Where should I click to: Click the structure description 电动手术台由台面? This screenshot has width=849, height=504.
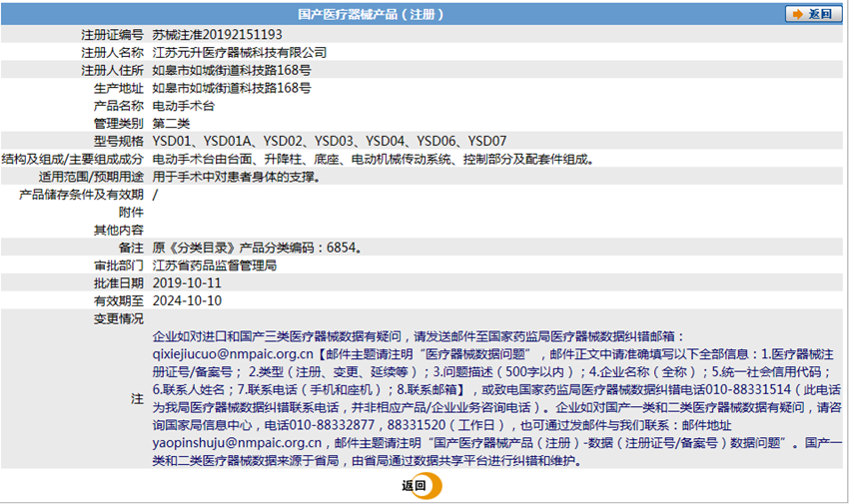pyautogui.click(x=374, y=159)
